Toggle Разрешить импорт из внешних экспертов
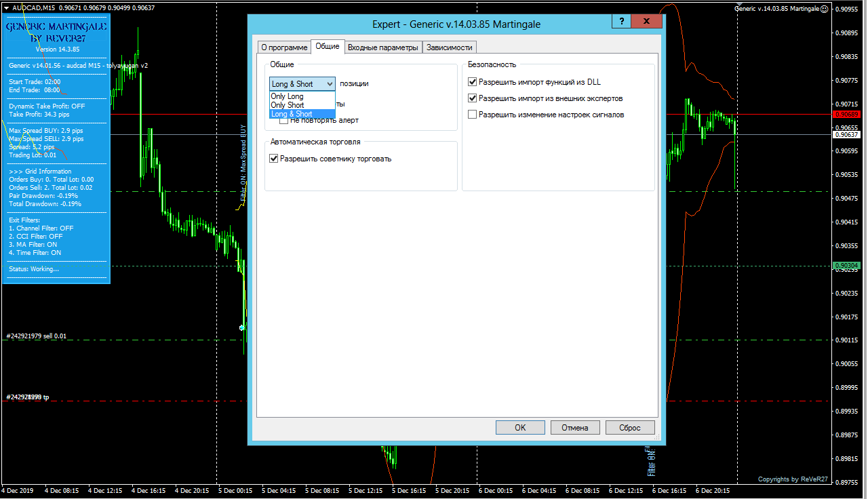 click(545, 98)
